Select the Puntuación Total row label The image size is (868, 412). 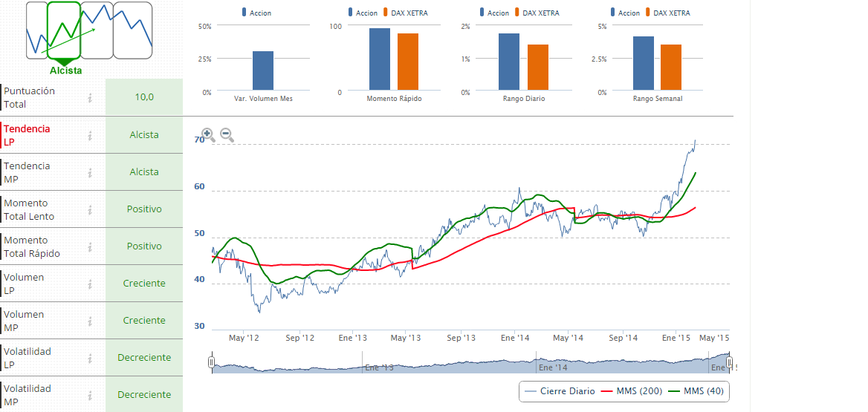click(x=29, y=98)
